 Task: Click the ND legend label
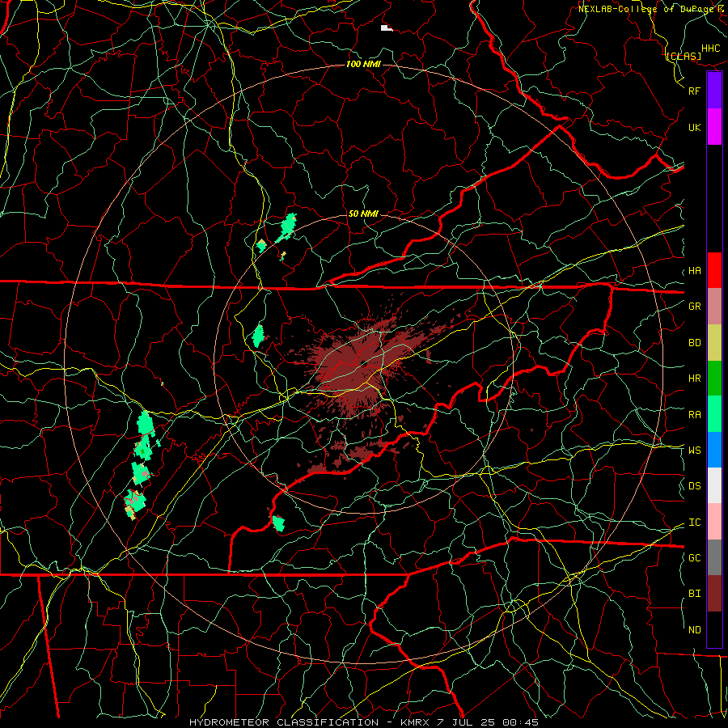[695, 630]
